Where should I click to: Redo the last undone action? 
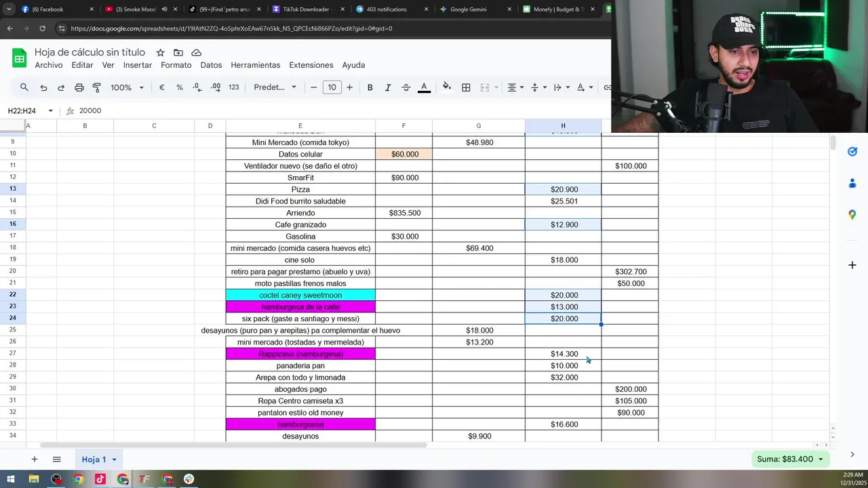point(61,87)
